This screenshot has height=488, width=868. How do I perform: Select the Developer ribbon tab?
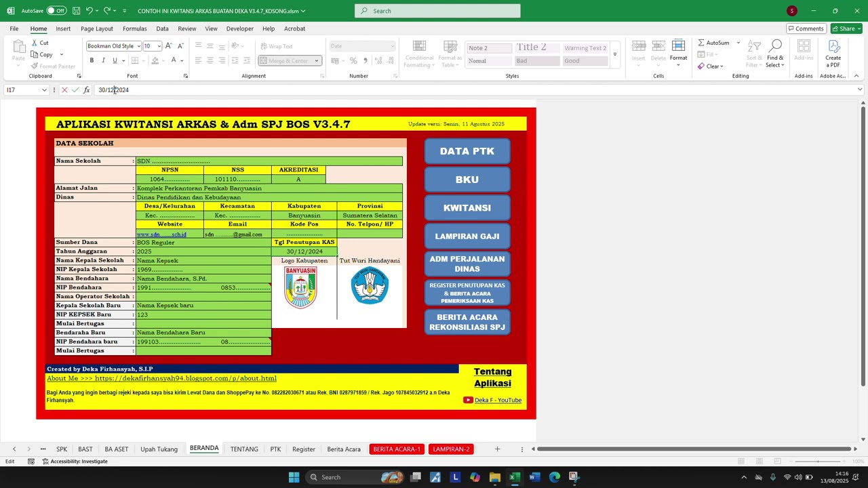[x=239, y=28]
